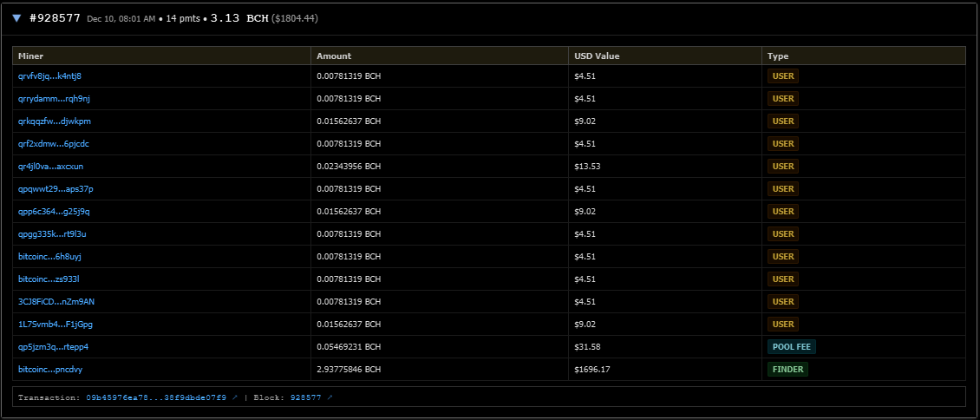The height and width of the screenshot is (420, 980).
Task: Select the 0.05469231 BCH amount cell
Action: click(440, 347)
